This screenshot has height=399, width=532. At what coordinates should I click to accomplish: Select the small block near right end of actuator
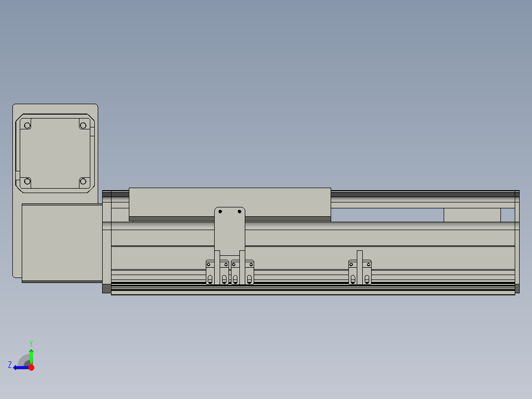(x=472, y=215)
